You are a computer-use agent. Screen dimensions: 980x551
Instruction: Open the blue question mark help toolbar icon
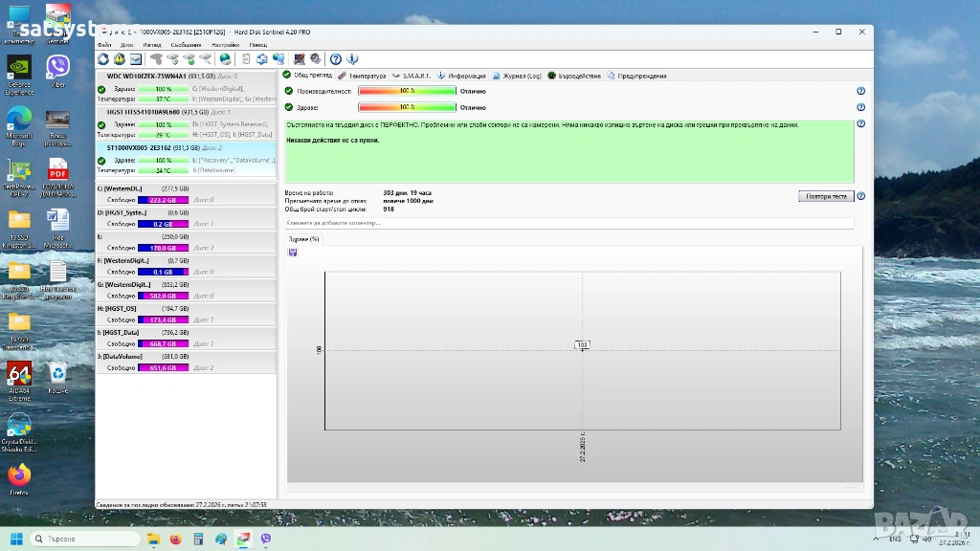[336, 59]
